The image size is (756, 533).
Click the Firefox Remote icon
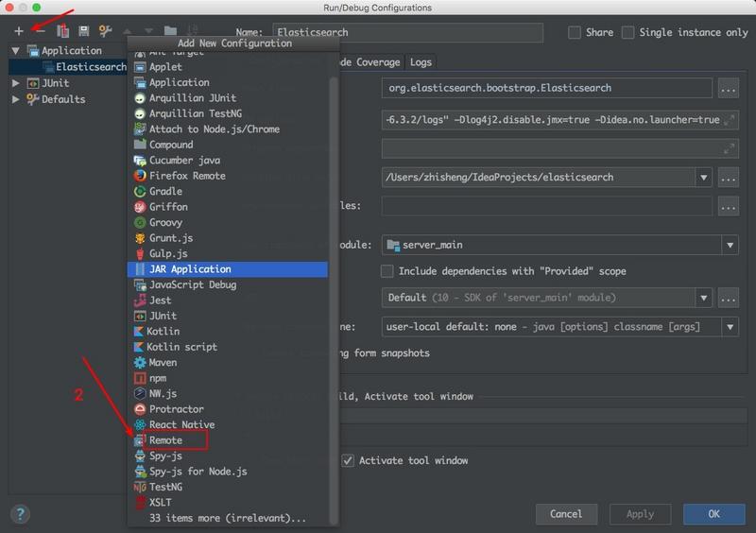point(140,176)
